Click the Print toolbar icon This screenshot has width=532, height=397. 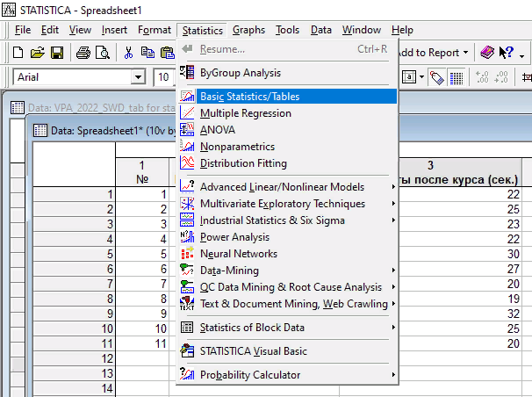(83, 53)
